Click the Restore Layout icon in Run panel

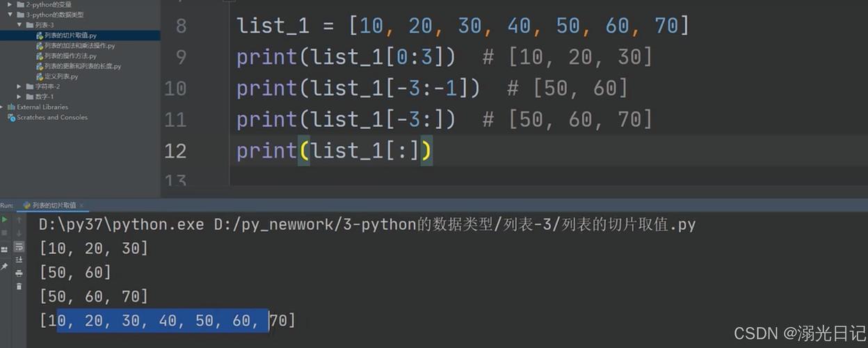click(x=5, y=249)
